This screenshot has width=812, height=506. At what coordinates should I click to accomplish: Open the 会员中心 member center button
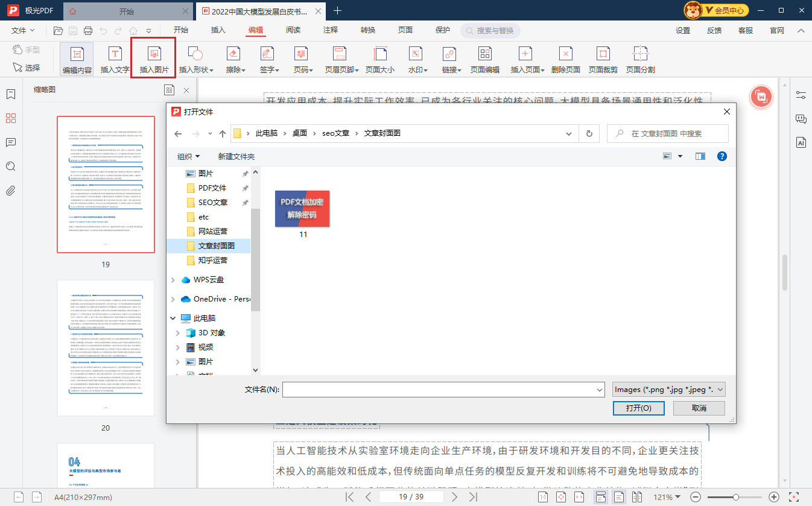pyautogui.click(x=717, y=10)
